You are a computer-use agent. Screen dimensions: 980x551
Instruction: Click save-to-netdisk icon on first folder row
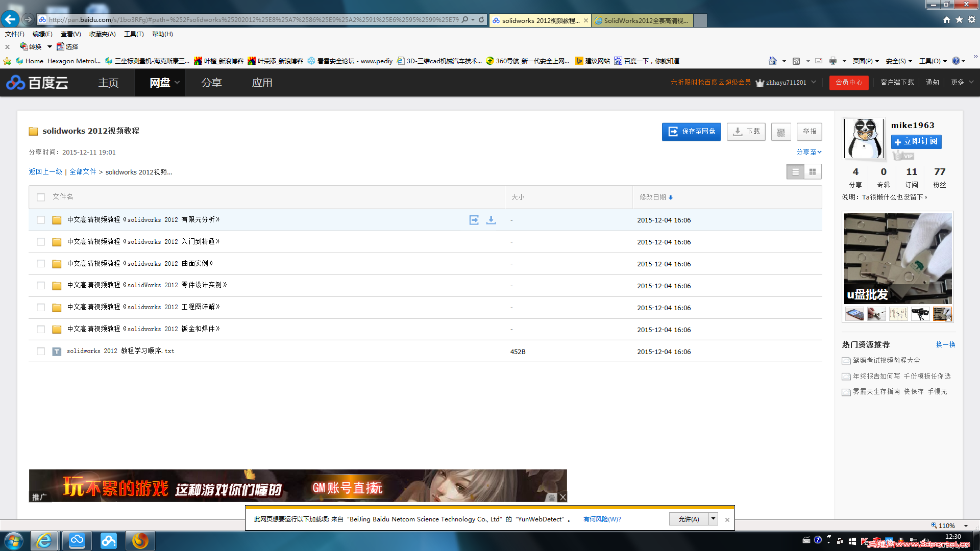[474, 220]
